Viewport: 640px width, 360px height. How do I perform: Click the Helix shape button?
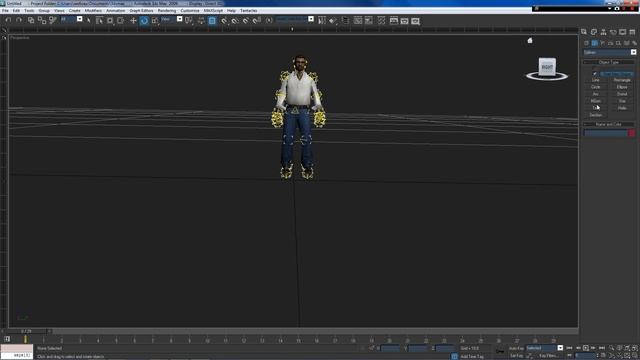[x=622, y=108]
